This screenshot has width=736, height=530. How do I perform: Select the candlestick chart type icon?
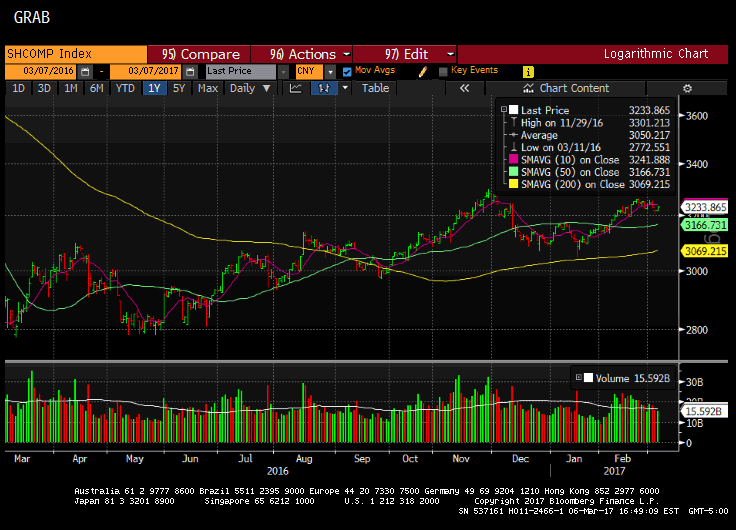pyautogui.click(x=324, y=88)
